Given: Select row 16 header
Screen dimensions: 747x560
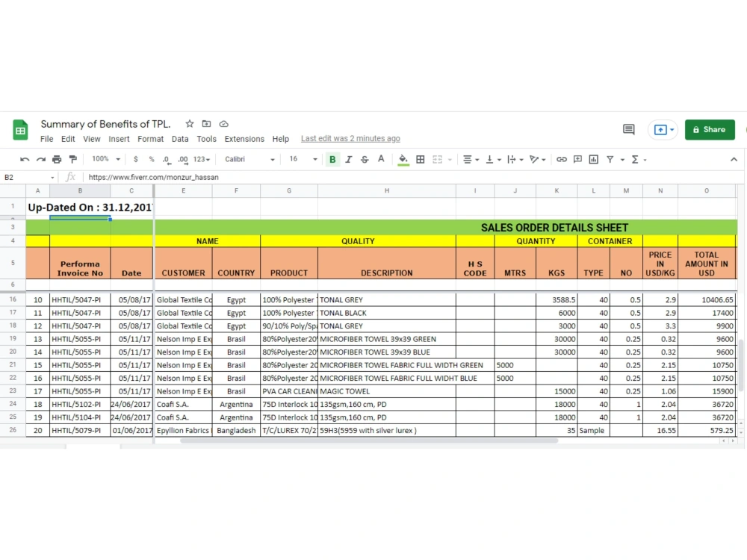Looking at the screenshot, I should [x=13, y=299].
